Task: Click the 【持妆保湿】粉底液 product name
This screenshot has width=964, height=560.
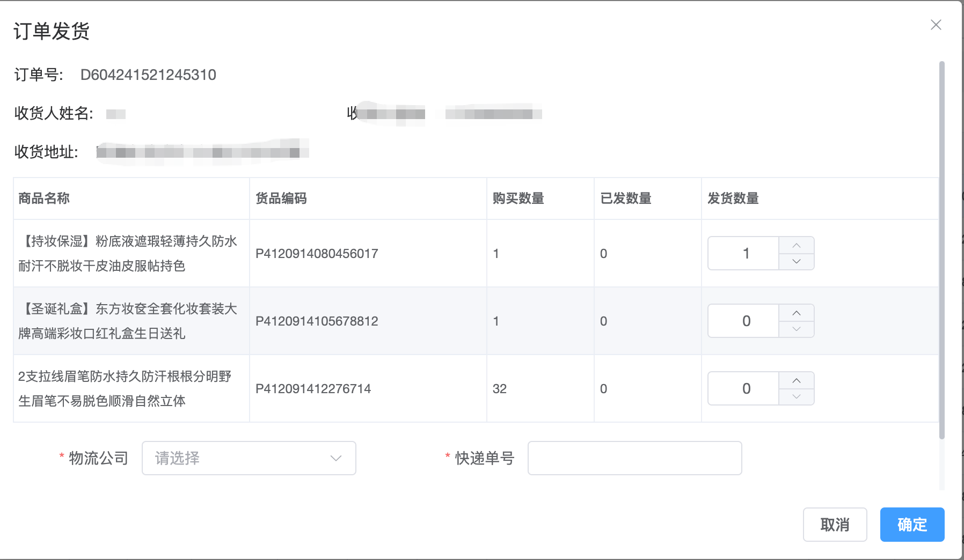Action: [128, 253]
